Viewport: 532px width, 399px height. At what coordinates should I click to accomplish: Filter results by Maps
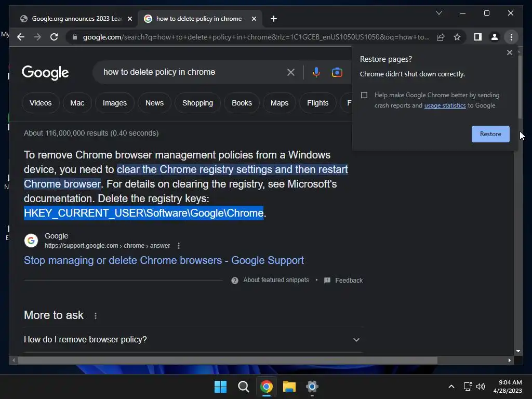click(279, 103)
